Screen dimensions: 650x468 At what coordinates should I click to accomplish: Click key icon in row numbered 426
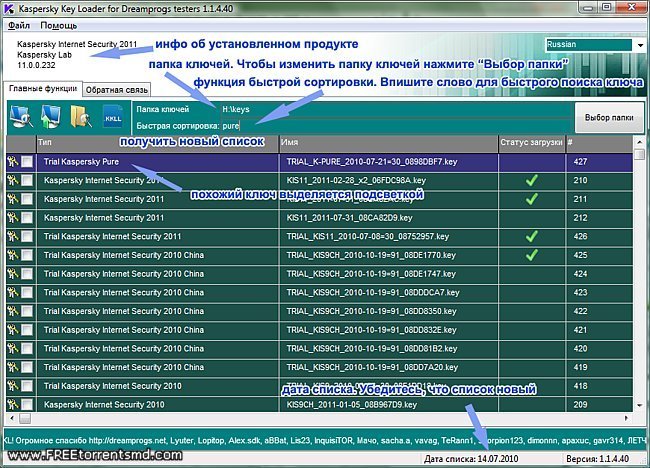tap(12, 236)
